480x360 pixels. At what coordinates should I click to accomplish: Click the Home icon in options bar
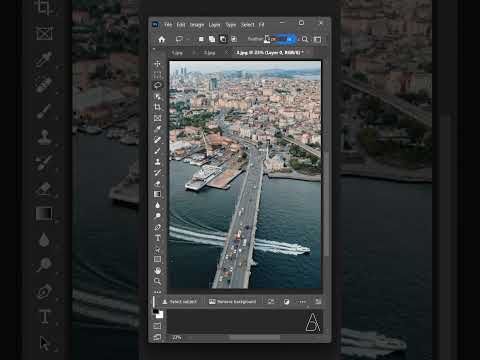[162, 39]
